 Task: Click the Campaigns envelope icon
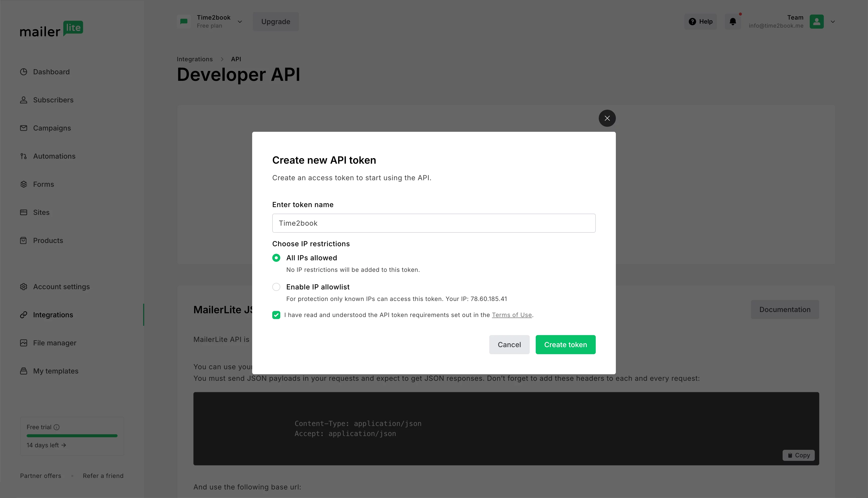point(24,128)
